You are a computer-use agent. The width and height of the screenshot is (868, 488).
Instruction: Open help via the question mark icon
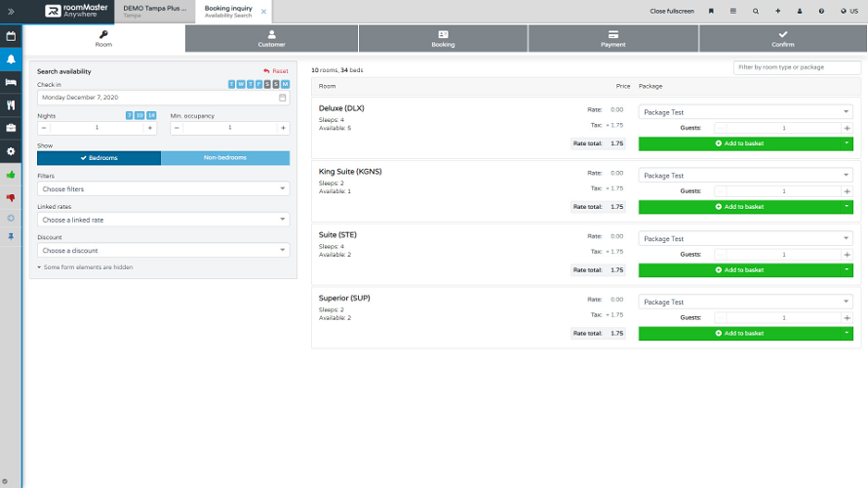[821, 11]
